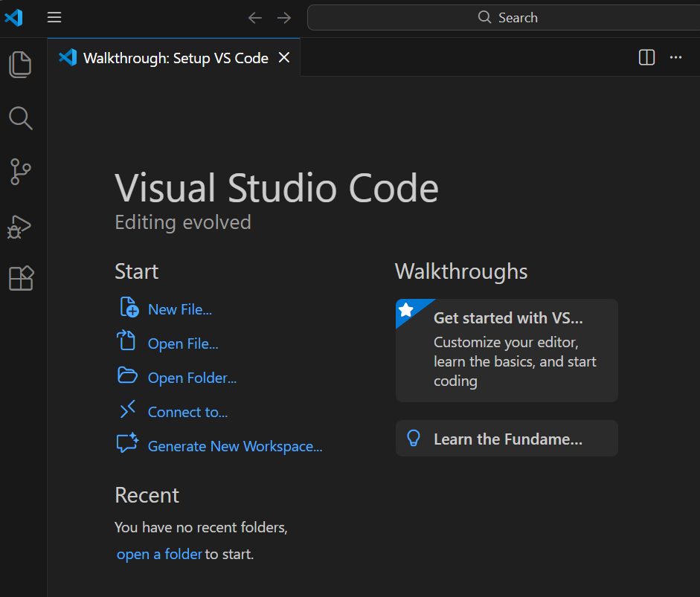Navigate forward using the right arrow

[284, 18]
